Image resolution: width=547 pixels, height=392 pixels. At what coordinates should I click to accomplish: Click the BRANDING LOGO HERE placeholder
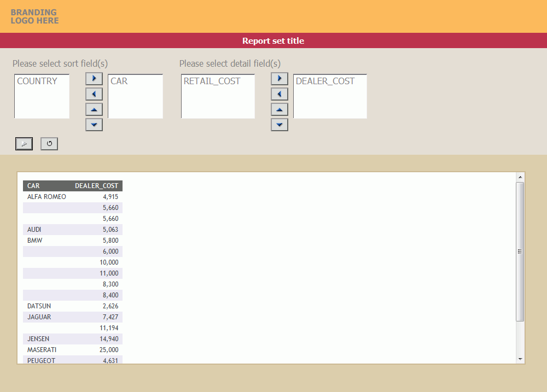coord(34,16)
